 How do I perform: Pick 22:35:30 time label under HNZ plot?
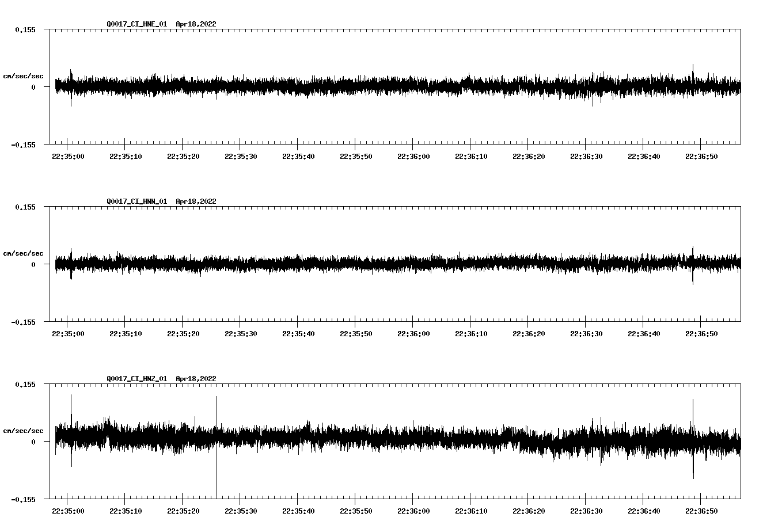click(x=241, y=511)
